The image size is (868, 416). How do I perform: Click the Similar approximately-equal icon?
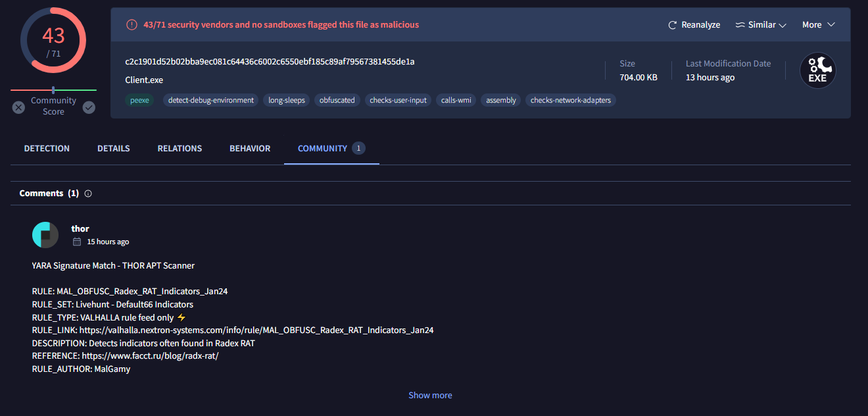(740, 25)
